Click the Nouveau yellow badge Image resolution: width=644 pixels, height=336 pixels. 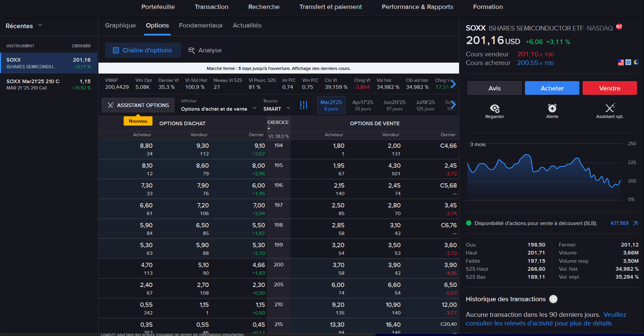(x=138, y=121)
